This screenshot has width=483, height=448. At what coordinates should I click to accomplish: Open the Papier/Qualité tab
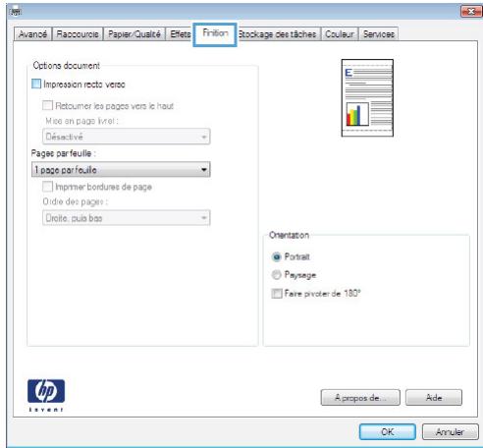[134, 34]
